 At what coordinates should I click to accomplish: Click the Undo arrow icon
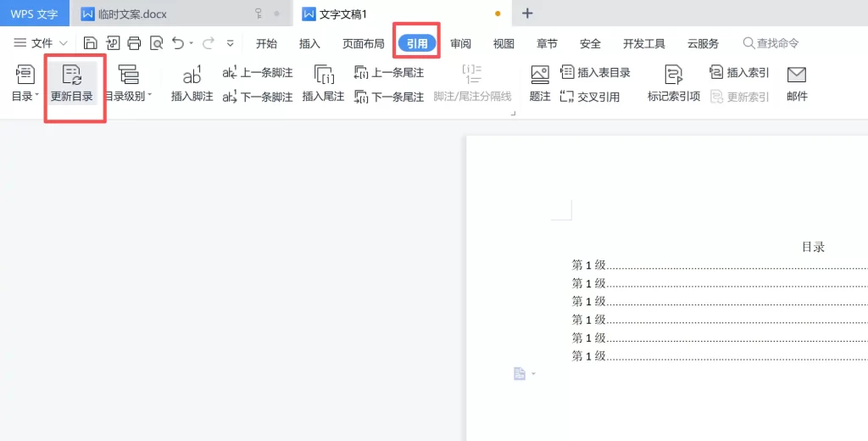[x=178, y=43]
